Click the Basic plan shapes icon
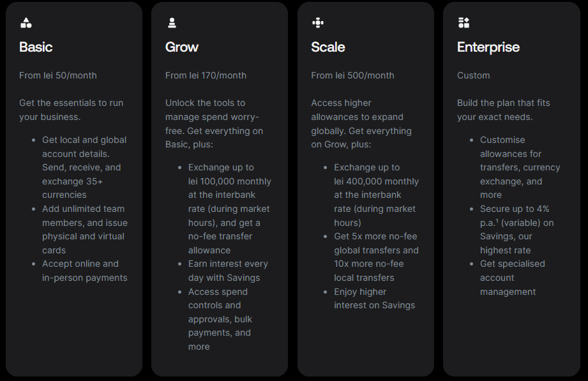This screenshot has width=588, height=381. coord(26,23)
